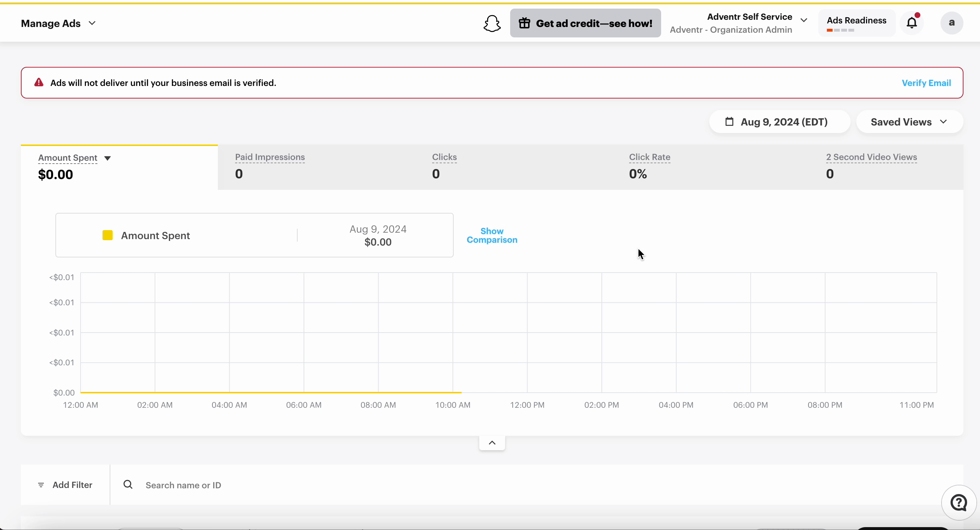The width and height of the screenshot is (980, 530).
Task: Click the search magnifier icon
Action: [128, 484]
